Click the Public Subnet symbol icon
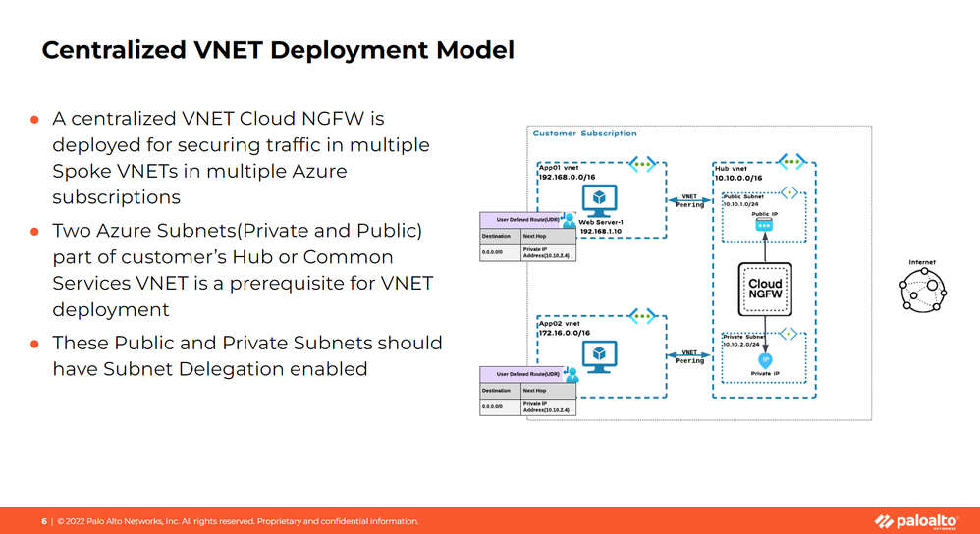The height and width of the screenshot is (534, 980). (x=789, y=193)
